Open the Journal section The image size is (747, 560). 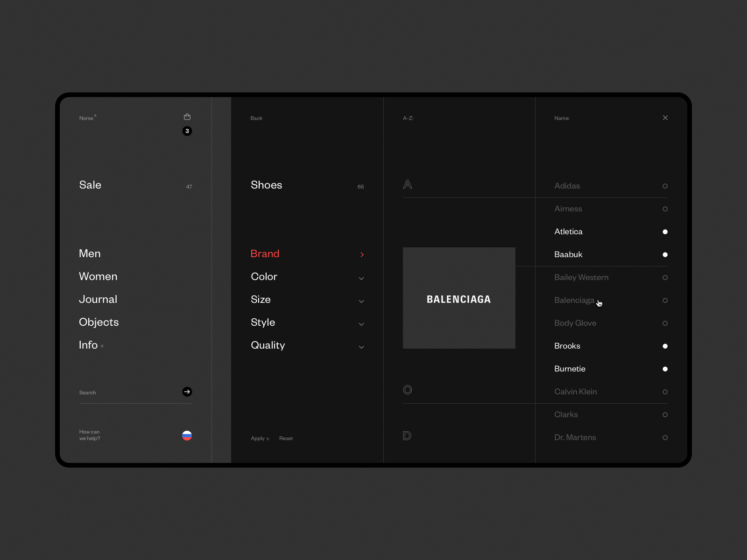tap(98, 299)
